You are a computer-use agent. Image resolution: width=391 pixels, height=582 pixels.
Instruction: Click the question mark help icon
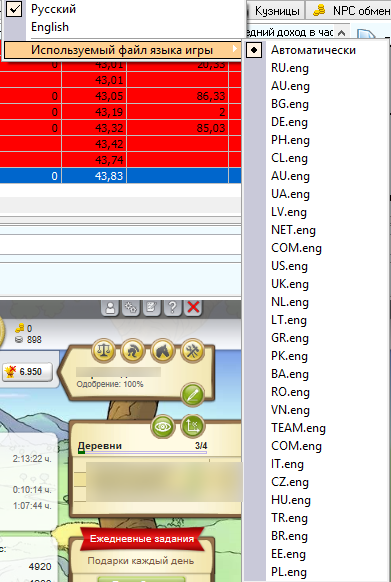[172, 308]
